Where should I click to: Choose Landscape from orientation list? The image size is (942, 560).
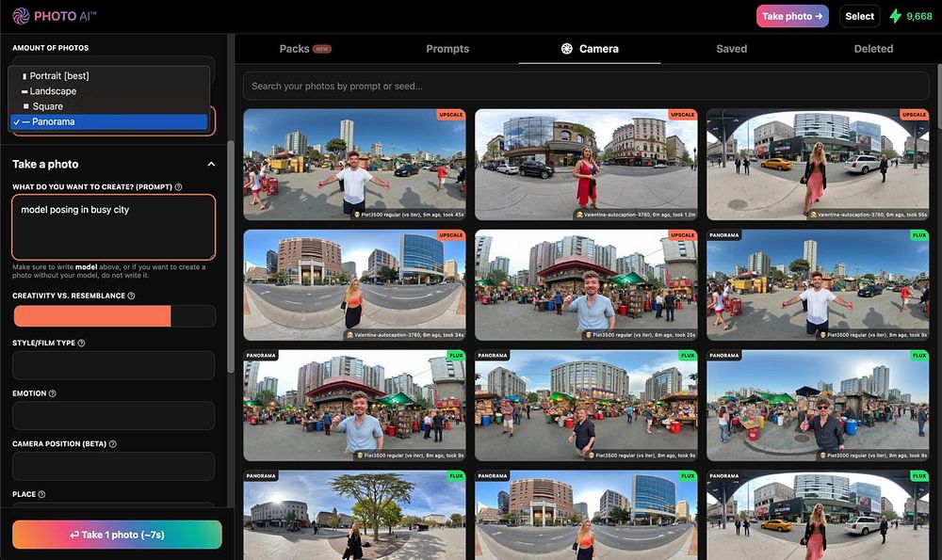tap(109, 91)
